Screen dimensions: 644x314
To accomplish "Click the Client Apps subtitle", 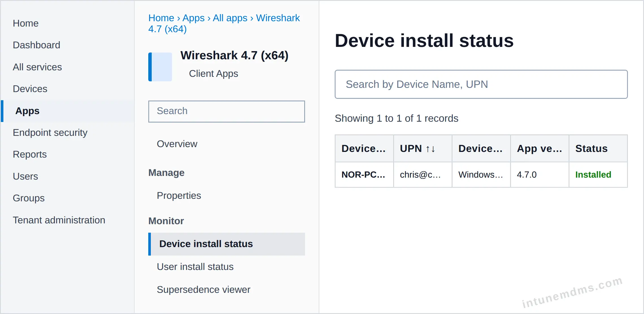I will [x=214, y=73].
